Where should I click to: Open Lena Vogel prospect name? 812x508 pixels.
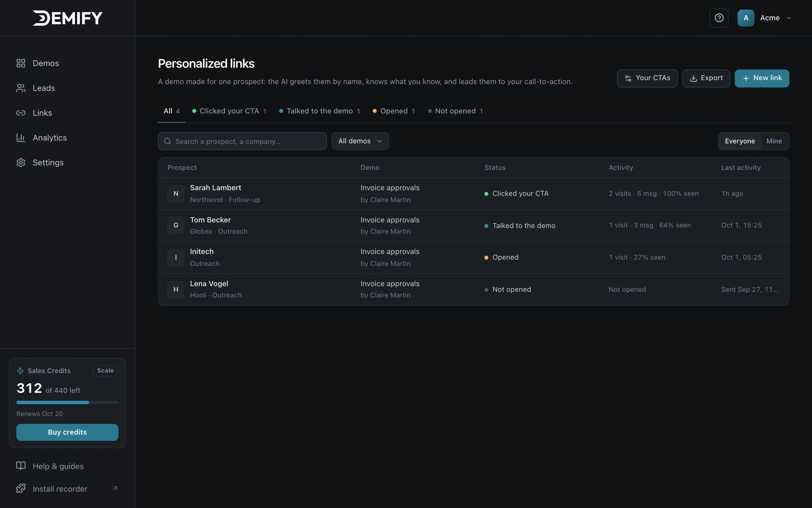[x=209, y=284]
